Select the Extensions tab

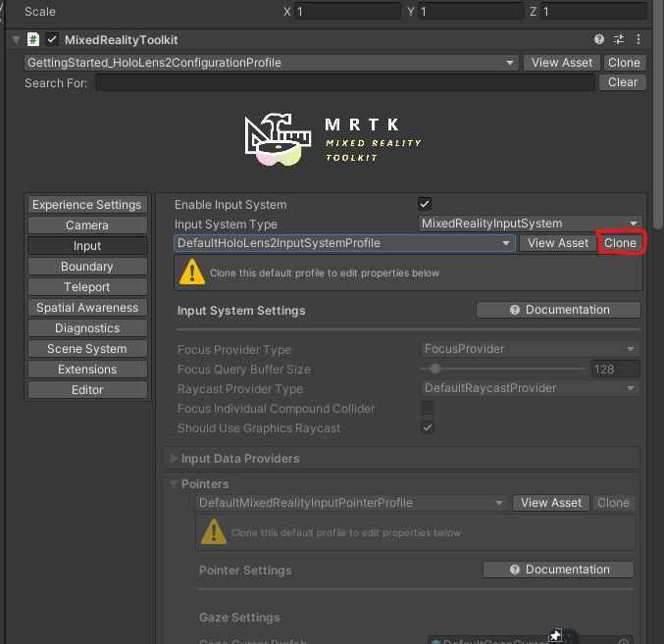tap(87, 370)
